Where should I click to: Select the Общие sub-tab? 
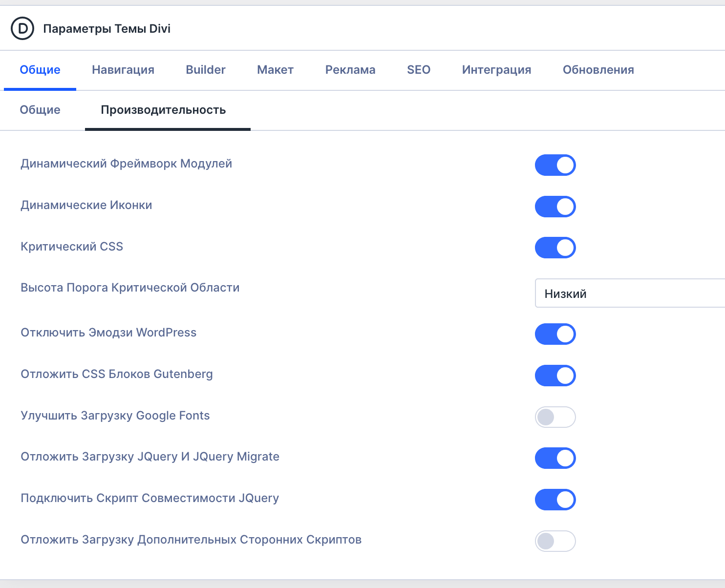click(x=40, y=110)
